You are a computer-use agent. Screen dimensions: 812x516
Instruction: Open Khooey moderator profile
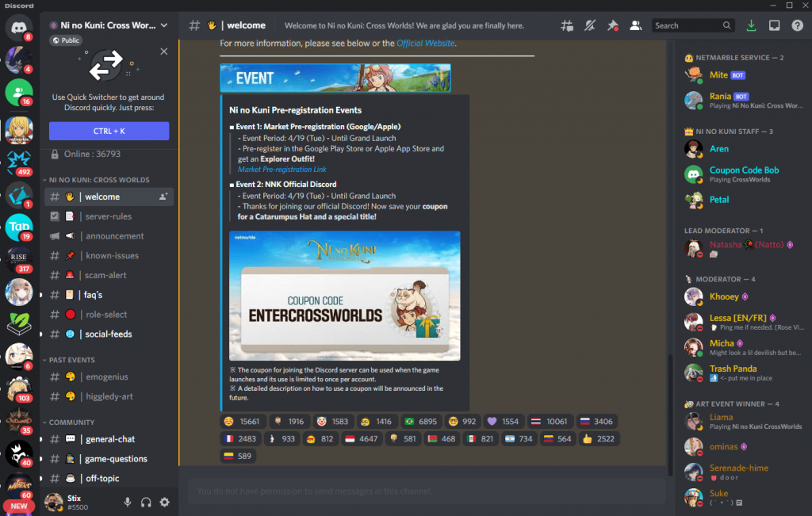click(x=743, y=296)
